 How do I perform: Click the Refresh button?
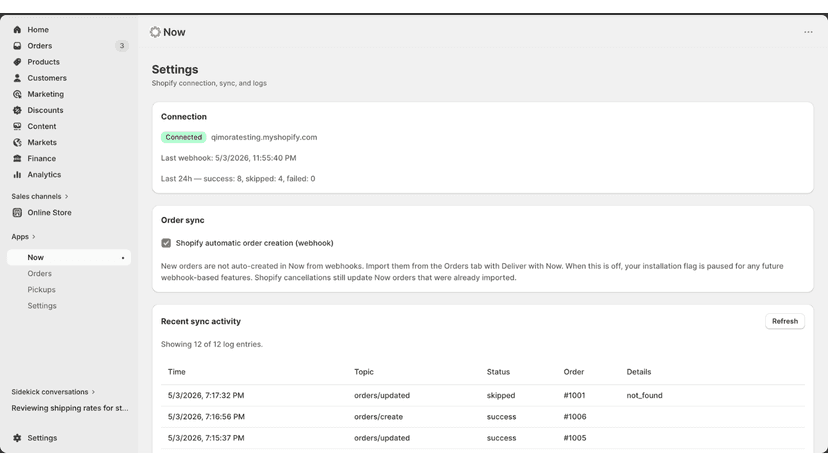[785, 321]
